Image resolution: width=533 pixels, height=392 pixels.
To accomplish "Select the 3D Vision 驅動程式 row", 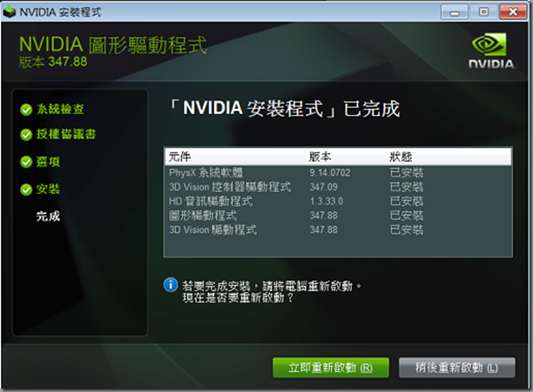I will tap(338, 230).
